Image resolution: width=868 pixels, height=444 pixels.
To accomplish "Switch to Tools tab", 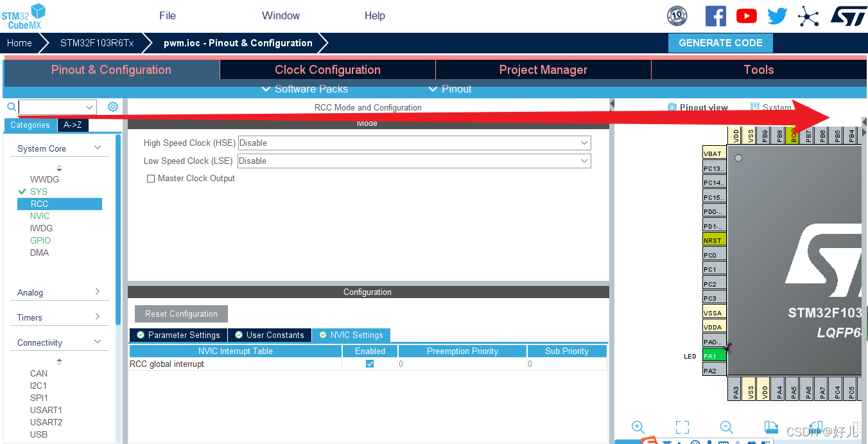I will point(759,70).
